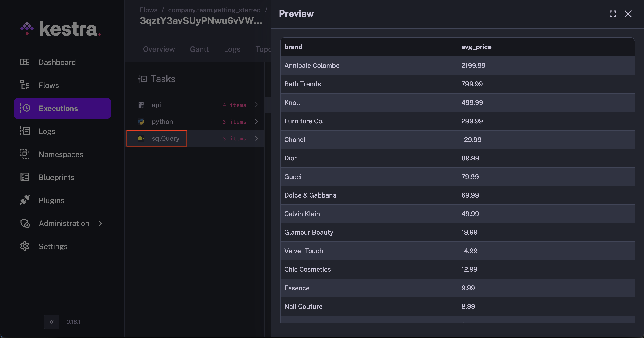Open the execution Logs tab
The height and width of the screenshot is (338, 644).
pyautogui.click(x=232, y=49)
